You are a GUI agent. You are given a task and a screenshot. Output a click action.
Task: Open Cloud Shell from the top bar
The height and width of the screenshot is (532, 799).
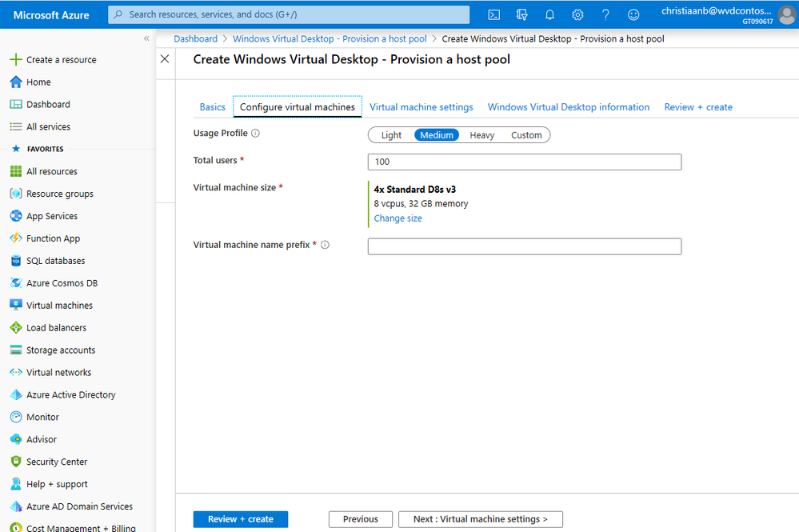[x=493, y=14]
